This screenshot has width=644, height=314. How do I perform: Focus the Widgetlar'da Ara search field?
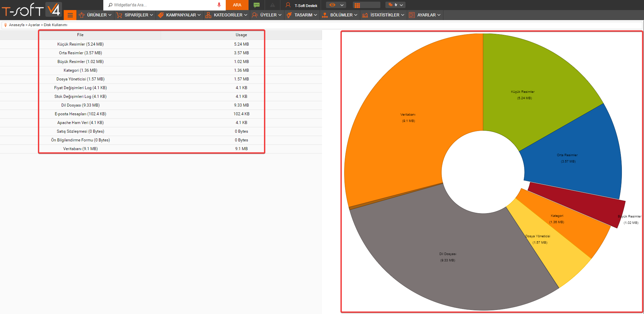pos(164,5)
